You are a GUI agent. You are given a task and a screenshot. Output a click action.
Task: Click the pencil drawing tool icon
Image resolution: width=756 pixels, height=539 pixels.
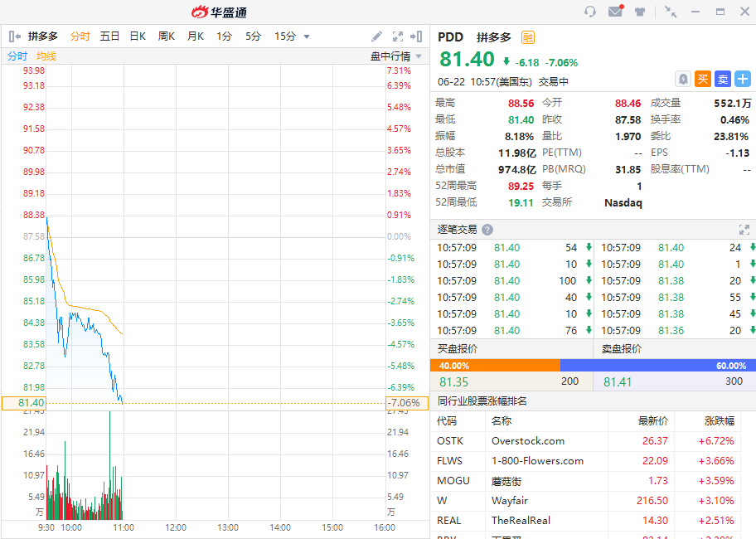point(376,36)
